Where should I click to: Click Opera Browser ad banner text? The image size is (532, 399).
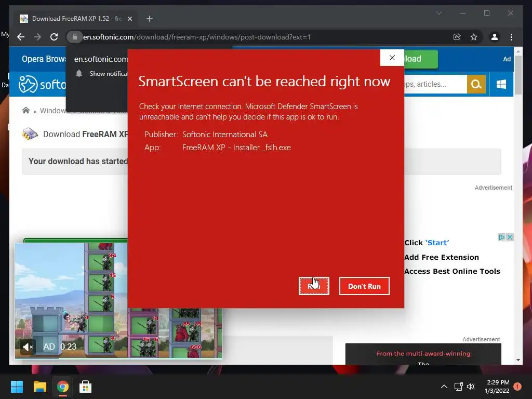coord(44,59)
